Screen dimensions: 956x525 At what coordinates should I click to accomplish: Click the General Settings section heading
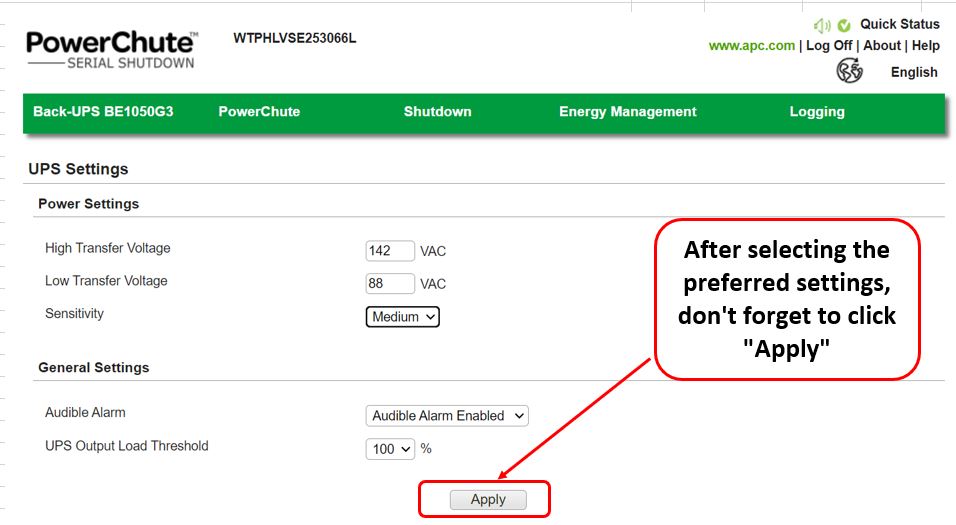(93, 368)
